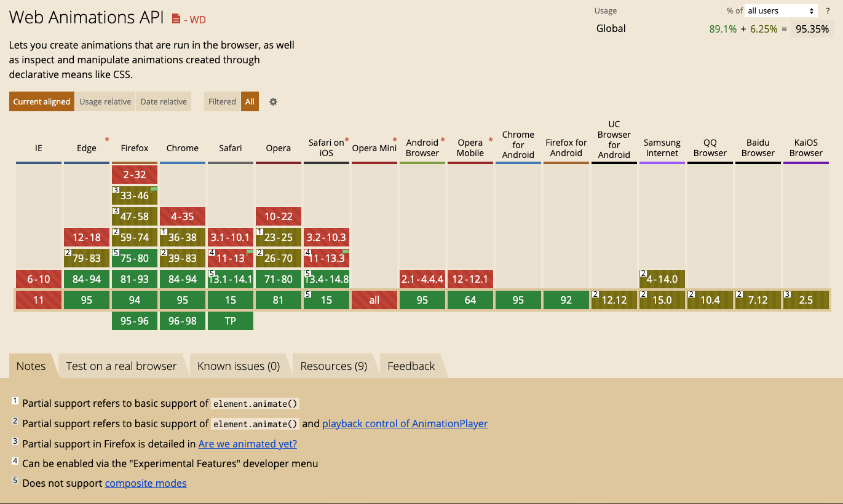Select Safari TP cell
843x504 pixels.
231,321
